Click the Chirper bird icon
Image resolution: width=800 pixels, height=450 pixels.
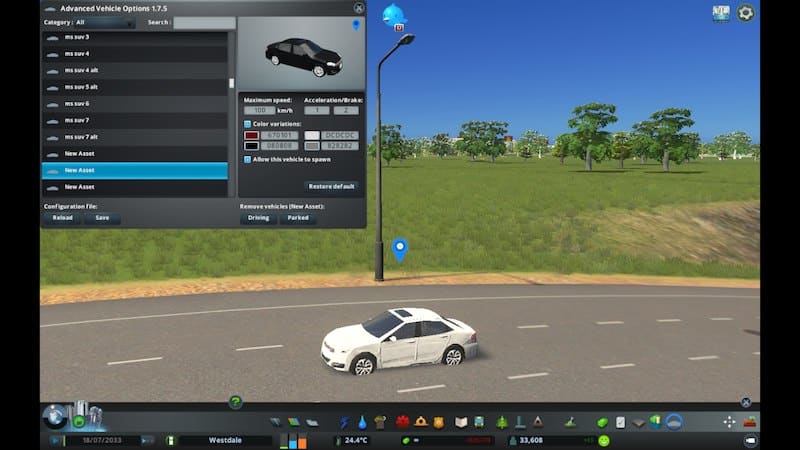click(x=394, y=14)
